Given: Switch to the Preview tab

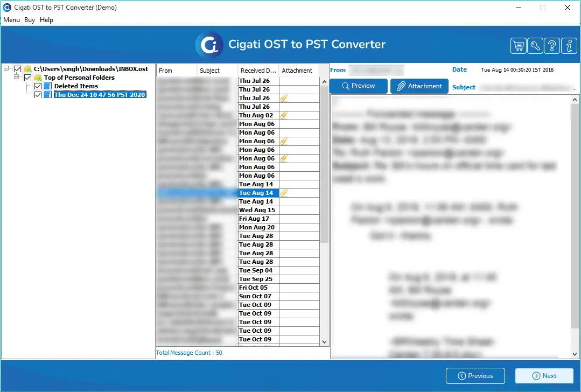Looking at the screenshot, I should pyautogui.click(x=358, y=86).
